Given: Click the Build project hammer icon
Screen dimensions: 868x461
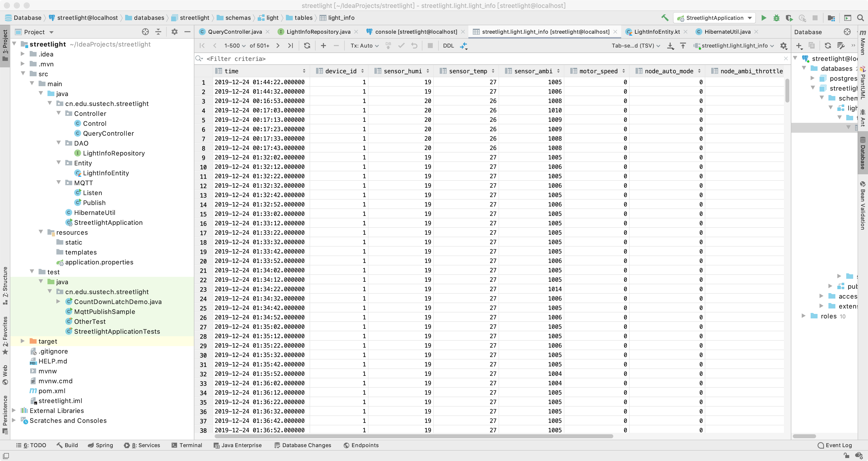Looking at the screenshot, I should pos(664,18).
